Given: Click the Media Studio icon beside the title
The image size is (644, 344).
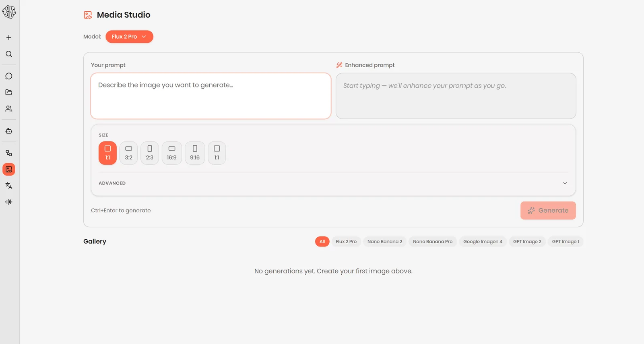Looking at the screenshot, I should click(88, 15).
